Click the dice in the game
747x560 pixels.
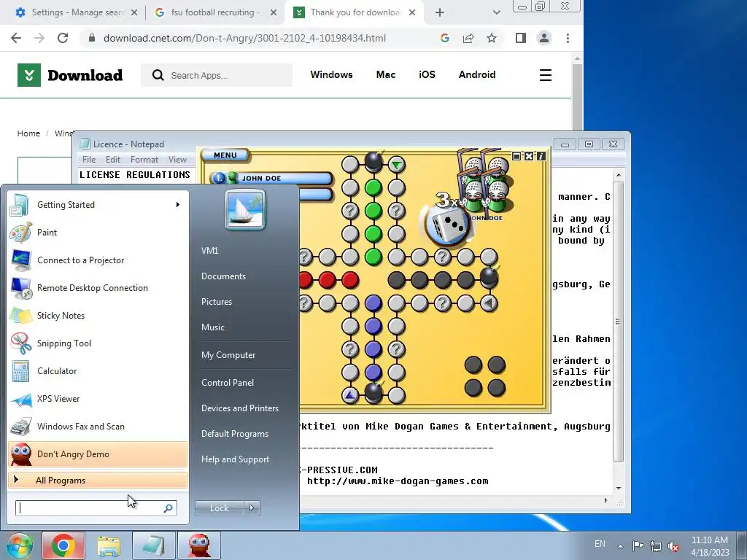tap(447, 225)
